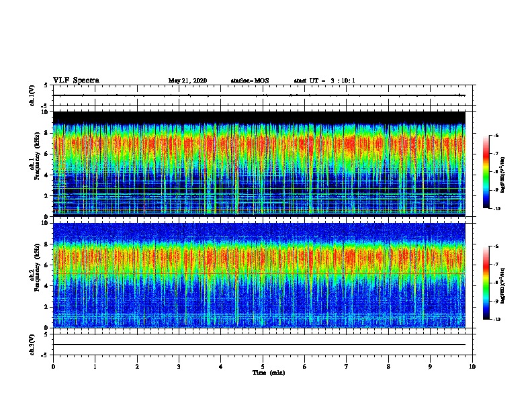Select the date text "May 21, 2020"

pos(187,81)
